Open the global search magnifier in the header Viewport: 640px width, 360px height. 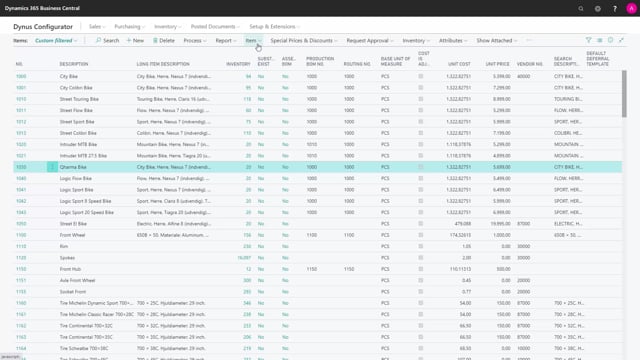[x=580, y=8]
